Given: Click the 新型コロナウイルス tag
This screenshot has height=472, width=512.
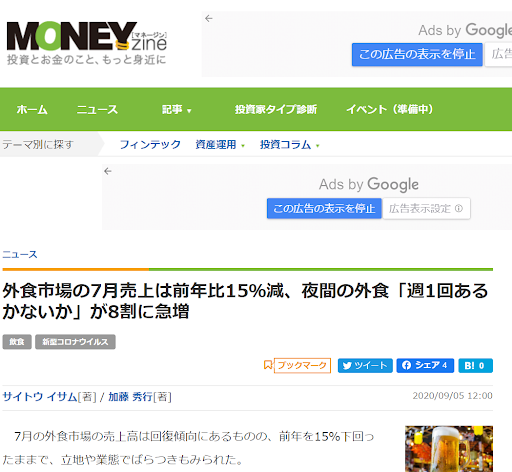Looking at the screenshot, I should [x=75, y=342].
